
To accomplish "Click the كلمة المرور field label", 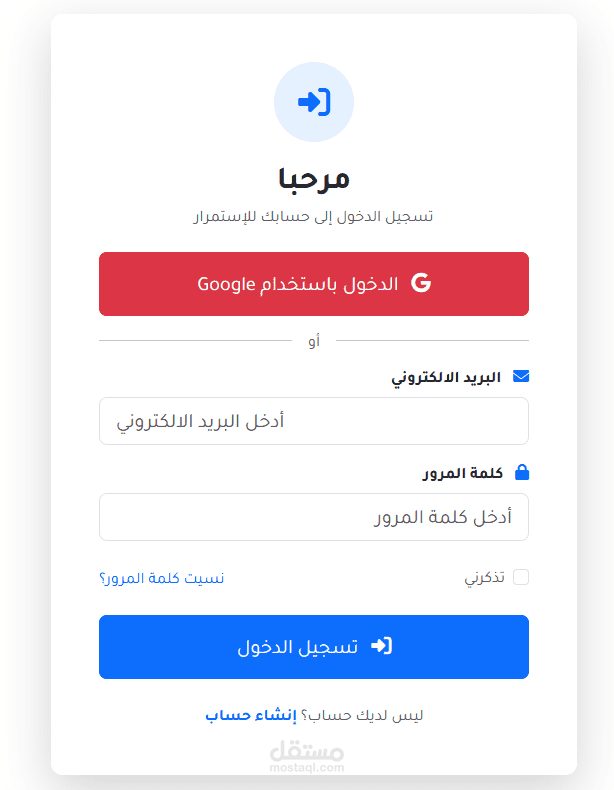I will pyautogui.click(x=462, y=473).
